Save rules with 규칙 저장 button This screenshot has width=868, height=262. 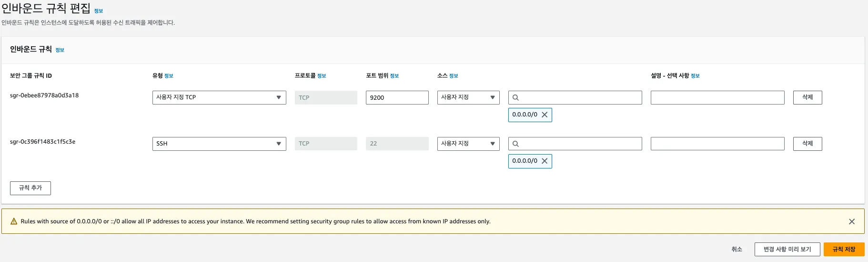click(844, 250)
